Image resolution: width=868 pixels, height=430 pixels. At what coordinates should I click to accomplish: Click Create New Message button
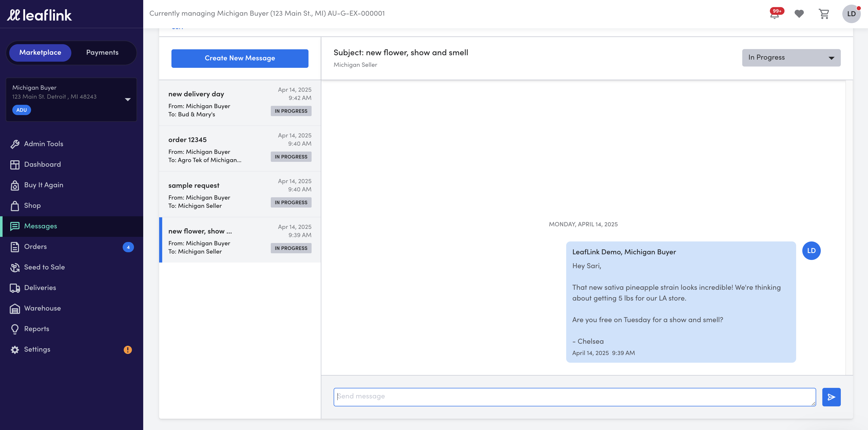239,58
